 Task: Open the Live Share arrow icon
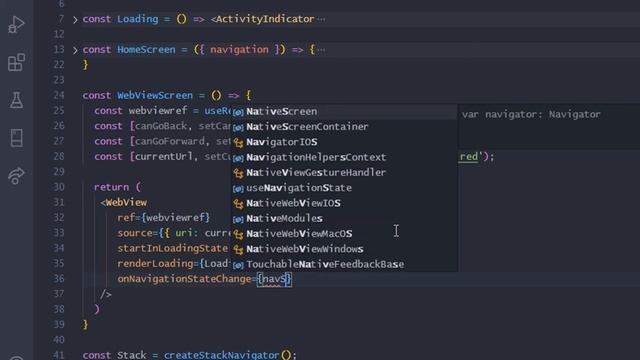16,176
